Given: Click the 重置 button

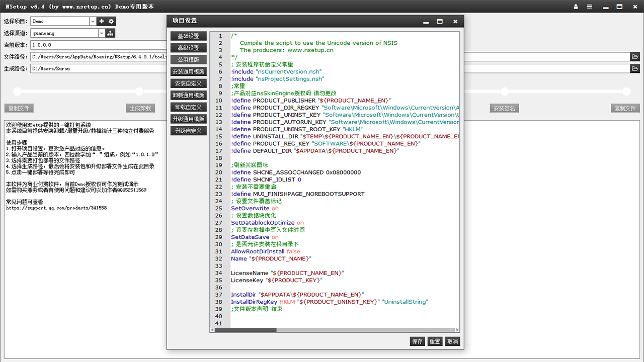Looking at the screenshot, I should coord(435,341).
